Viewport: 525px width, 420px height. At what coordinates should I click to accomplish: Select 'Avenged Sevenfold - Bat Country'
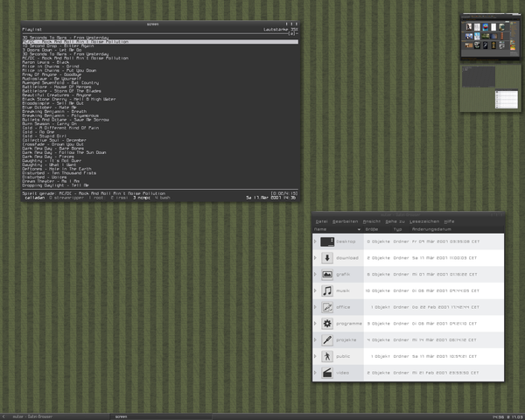click(x=60, y=83)
